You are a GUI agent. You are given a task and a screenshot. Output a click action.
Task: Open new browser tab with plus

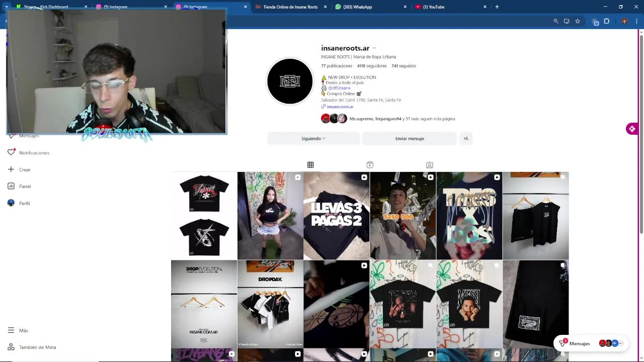497,7
